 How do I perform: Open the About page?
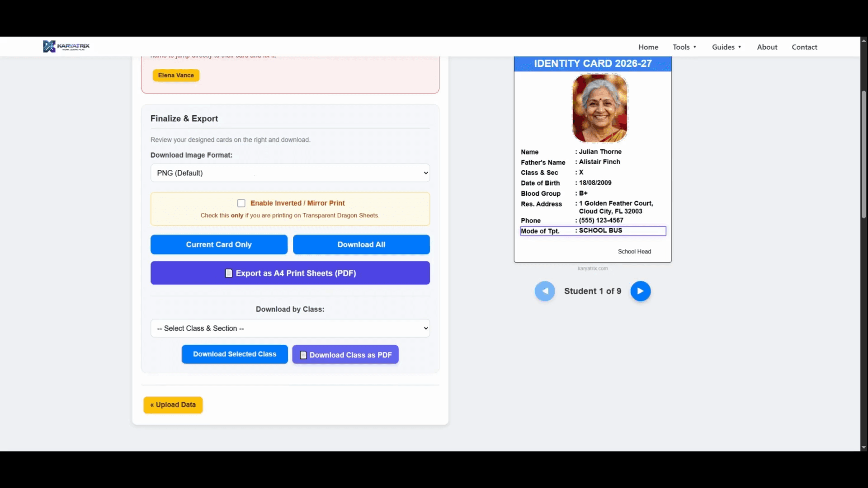[x=767, y=47]
